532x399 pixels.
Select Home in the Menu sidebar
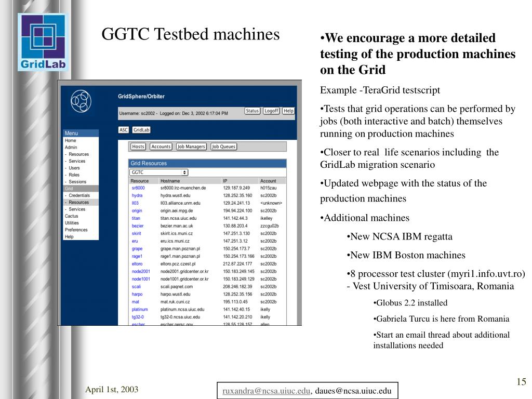(71, 140)
